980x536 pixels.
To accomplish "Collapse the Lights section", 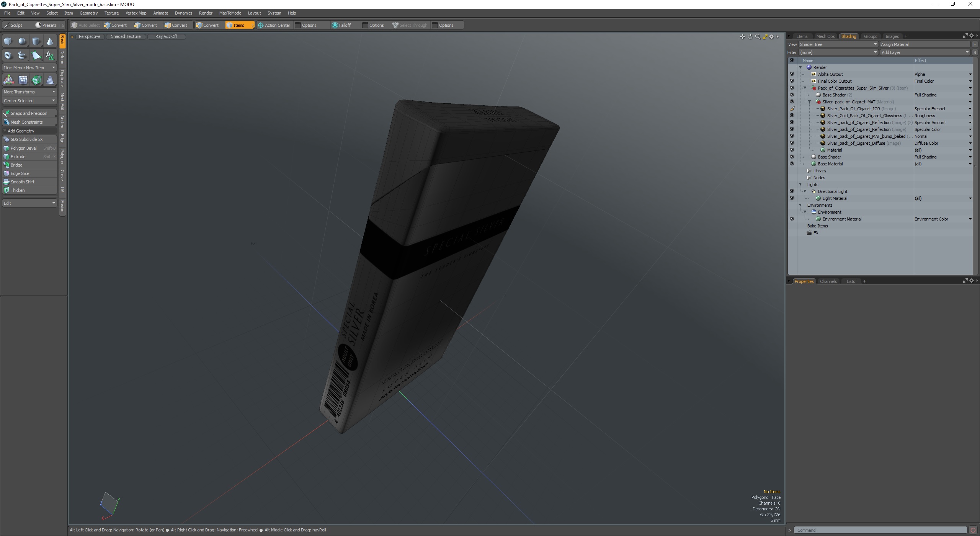I will point(800,185).
